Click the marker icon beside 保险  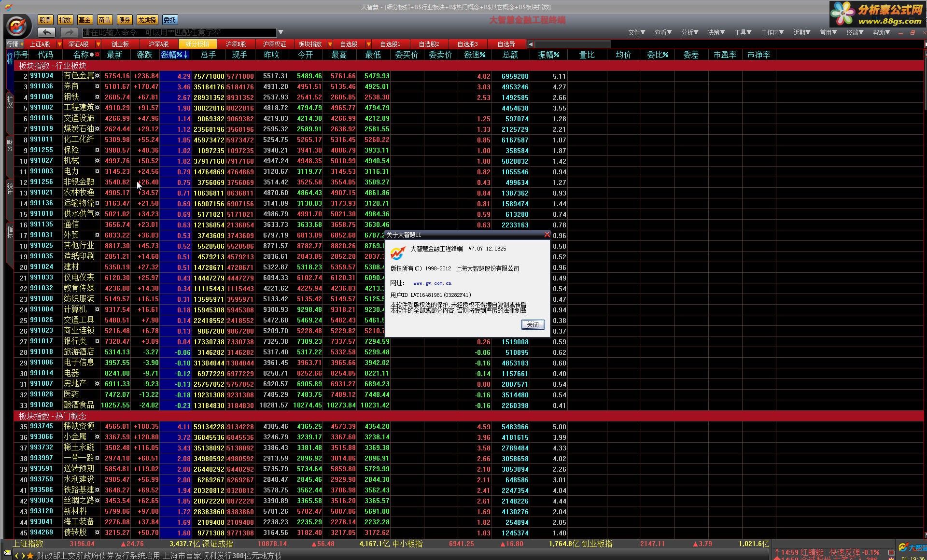pyautogui.click(x=97, y=150)
